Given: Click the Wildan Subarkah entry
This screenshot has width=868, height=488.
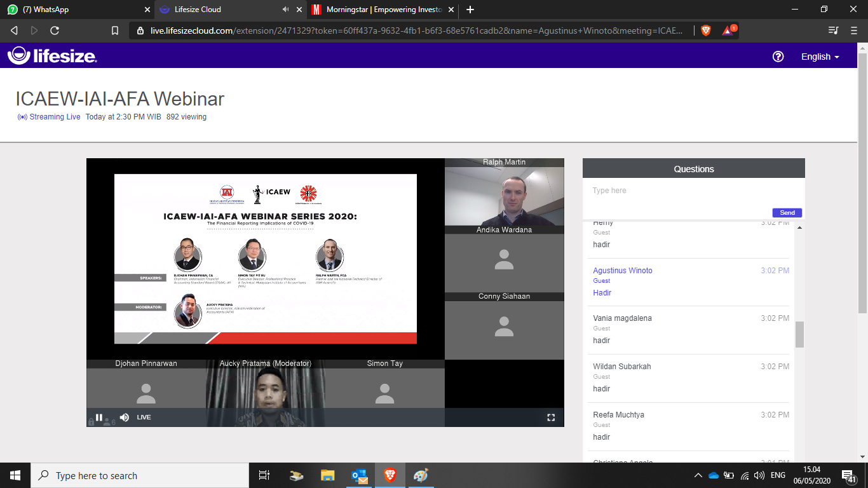Looking at the screenshot, I should 689,377.
